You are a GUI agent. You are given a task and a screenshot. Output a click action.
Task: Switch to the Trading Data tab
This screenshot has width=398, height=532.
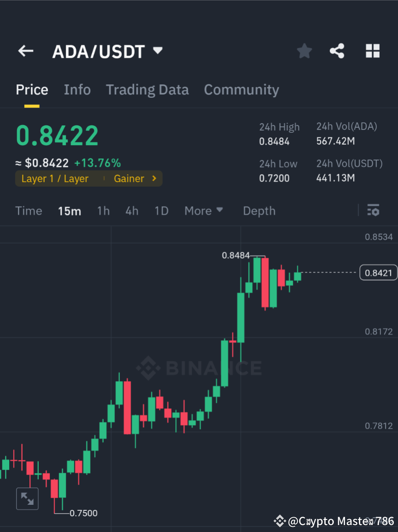(x=147, y=89)
